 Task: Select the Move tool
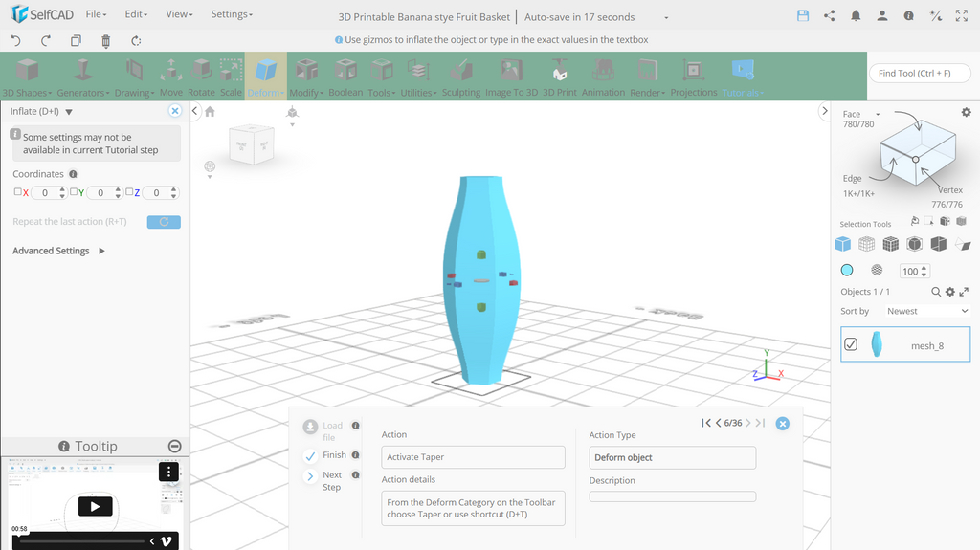click(x=170, y=77)
